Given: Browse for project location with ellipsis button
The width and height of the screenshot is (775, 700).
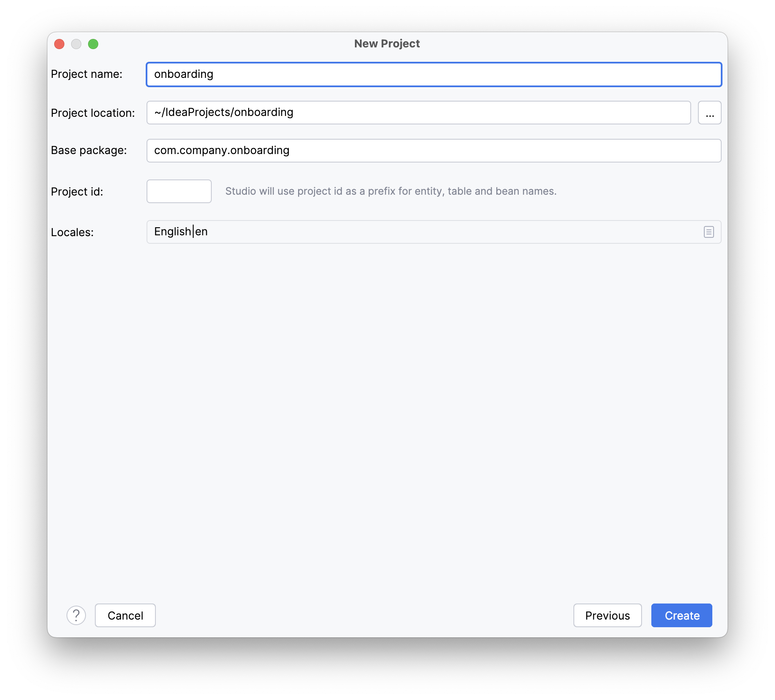Looking at the screenshot, I should [709, 113].
